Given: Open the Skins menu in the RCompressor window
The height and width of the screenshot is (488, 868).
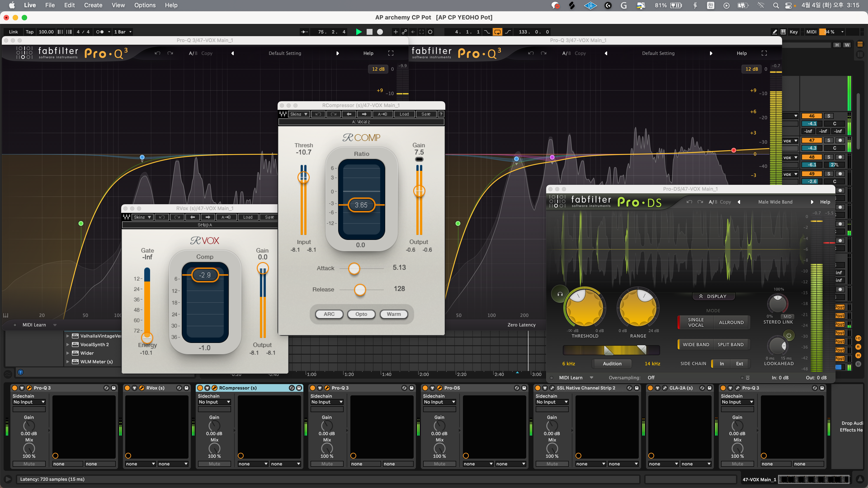Looking at the screenshot, I should pos(299,114).
